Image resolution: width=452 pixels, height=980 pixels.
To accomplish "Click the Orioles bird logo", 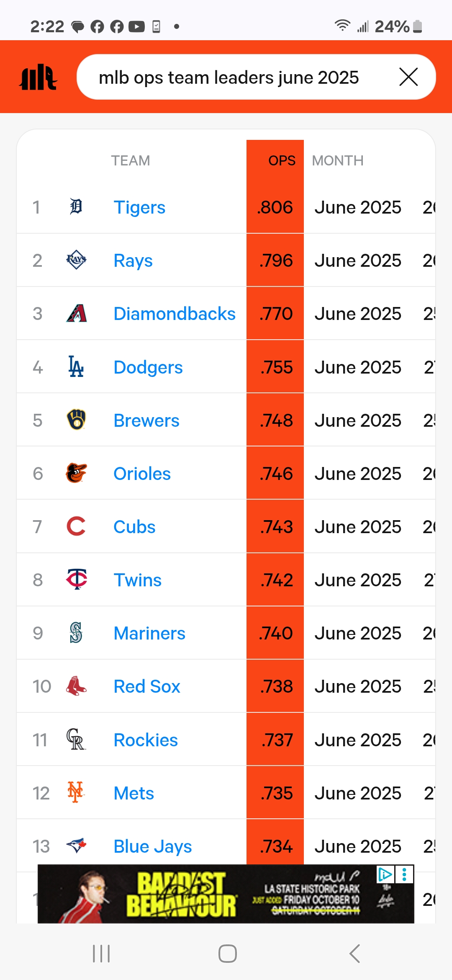I will [x=76, y=473].
